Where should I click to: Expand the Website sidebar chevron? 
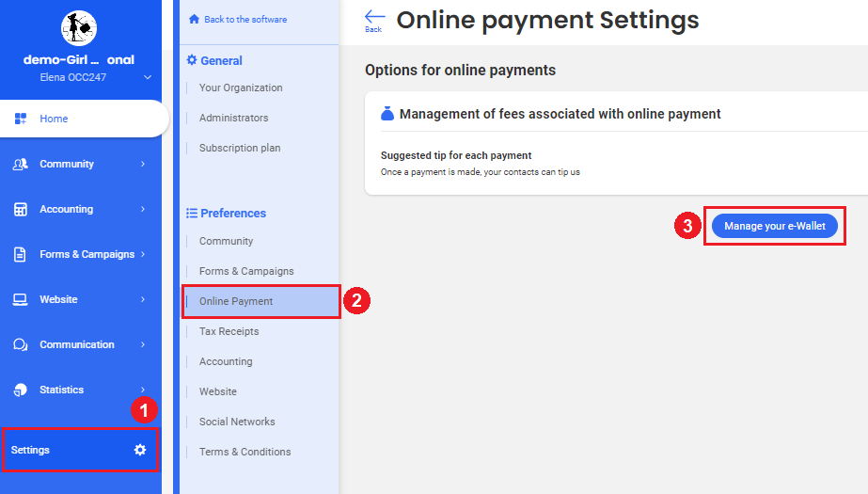143,299
